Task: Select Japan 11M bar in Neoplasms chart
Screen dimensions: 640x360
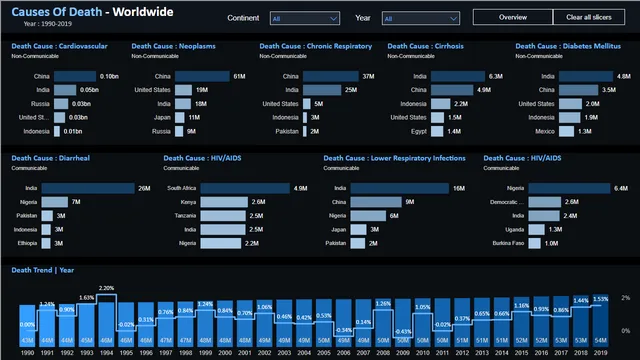Action: (180, 118)
